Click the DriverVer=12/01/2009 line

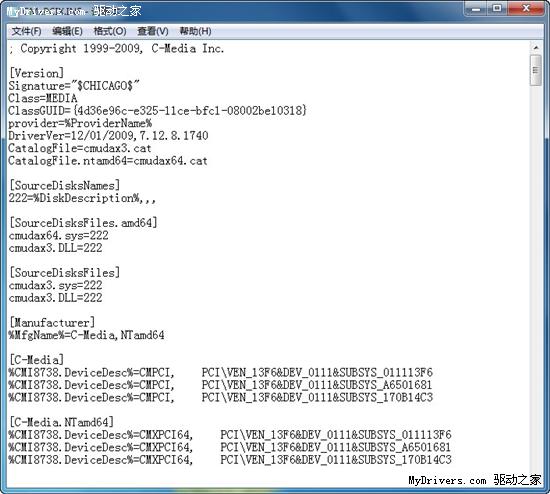pos(108,136)
